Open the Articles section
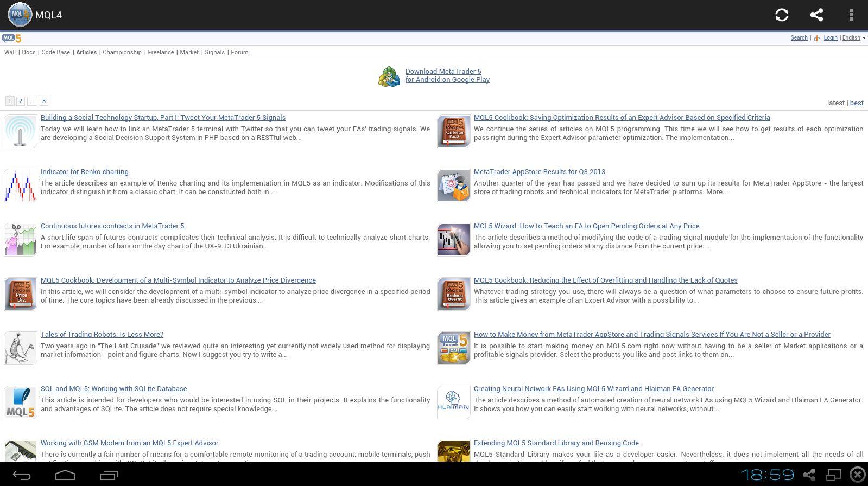Image resolution: width=868 pixels, height=486 pixels. (86, 52)
